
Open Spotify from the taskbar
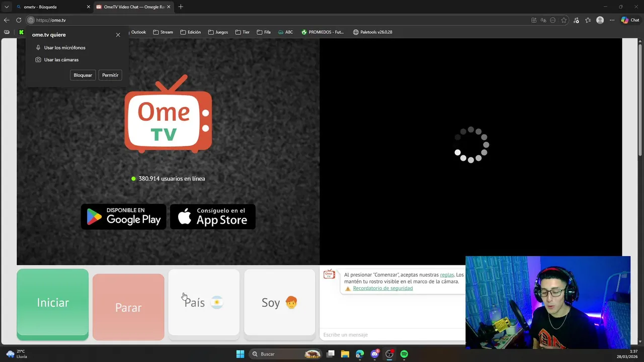(404, 354)
